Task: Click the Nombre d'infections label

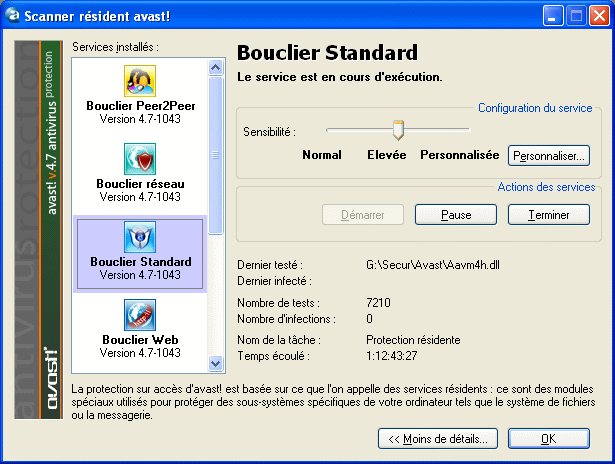Action: (286, 319)
